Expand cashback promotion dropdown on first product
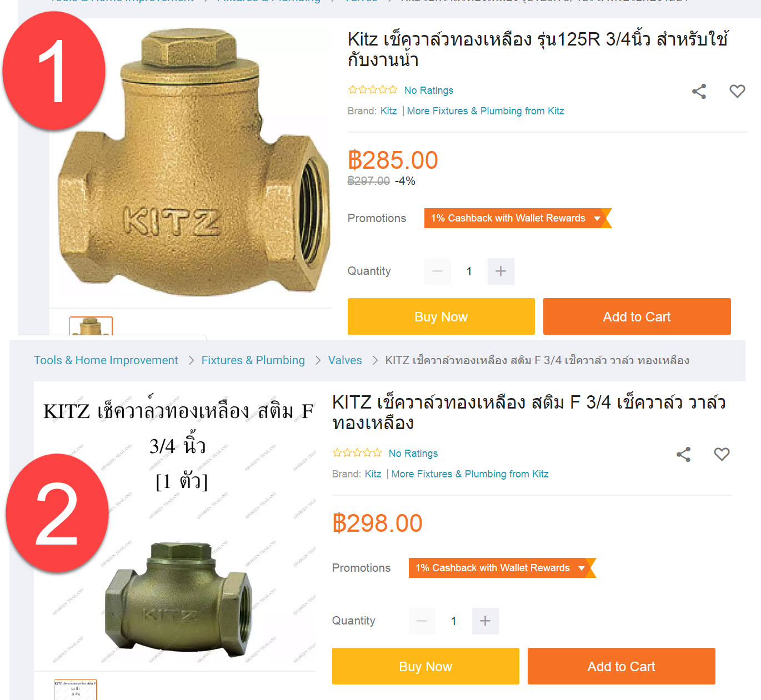 [x=518, y=218]
